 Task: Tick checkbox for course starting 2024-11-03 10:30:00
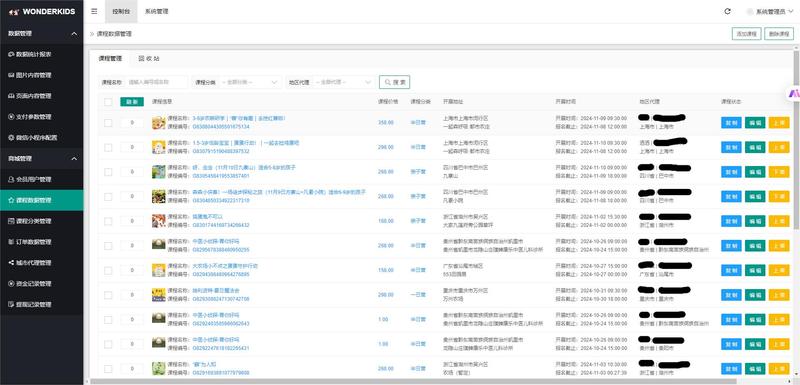click(x=108, y=369)
